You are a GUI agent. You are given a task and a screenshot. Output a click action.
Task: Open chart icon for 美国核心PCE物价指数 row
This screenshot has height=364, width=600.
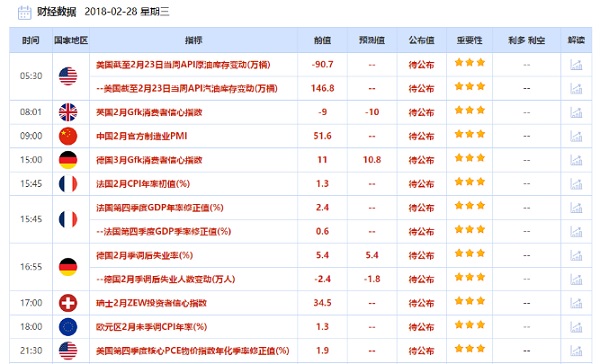point(576,350)
